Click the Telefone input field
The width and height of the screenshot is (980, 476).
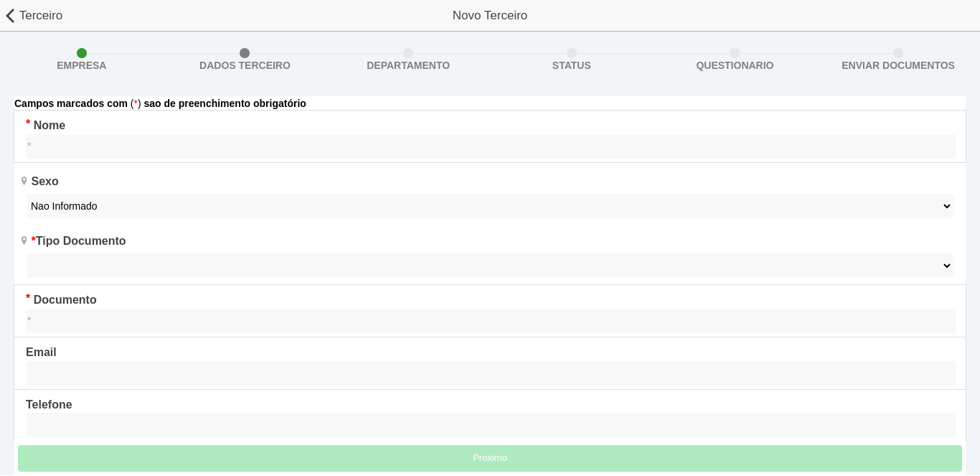(490, 425)
